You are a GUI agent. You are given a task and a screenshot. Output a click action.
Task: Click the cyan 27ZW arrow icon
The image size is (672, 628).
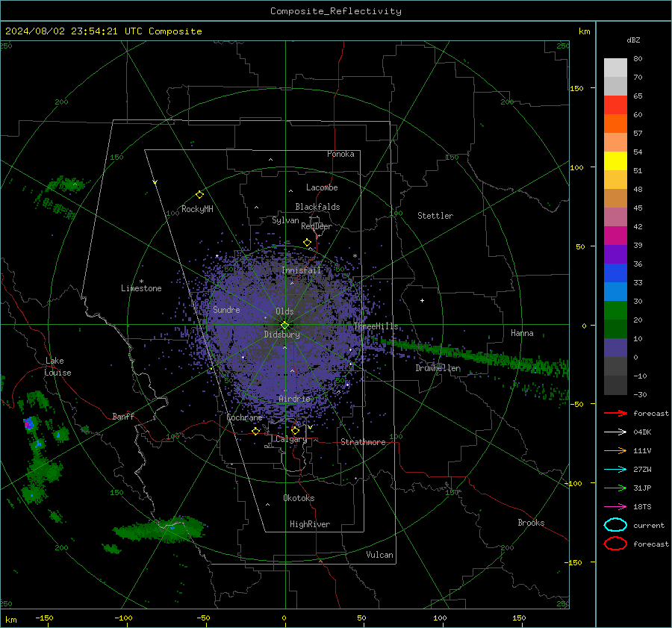click(x=615, y=470)
